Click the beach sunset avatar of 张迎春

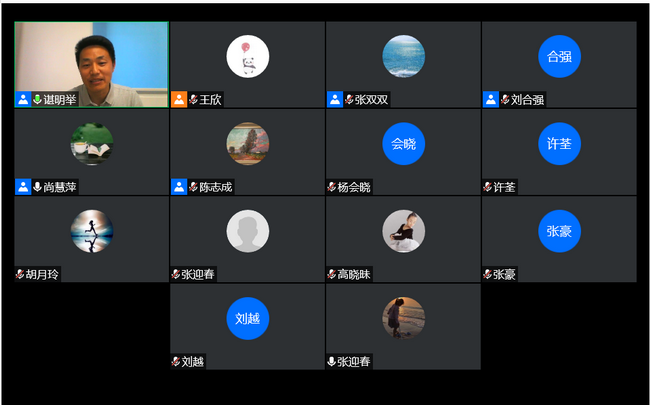[403, 318]
